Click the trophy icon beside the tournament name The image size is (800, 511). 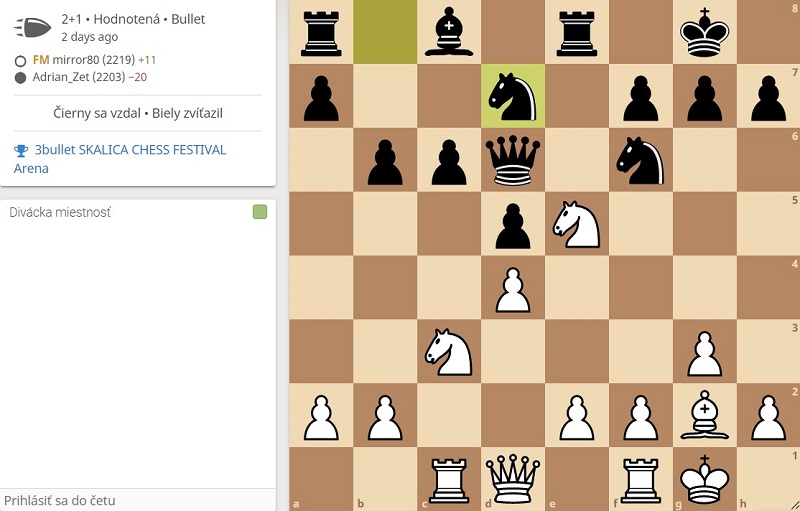(x=21, y=150)
